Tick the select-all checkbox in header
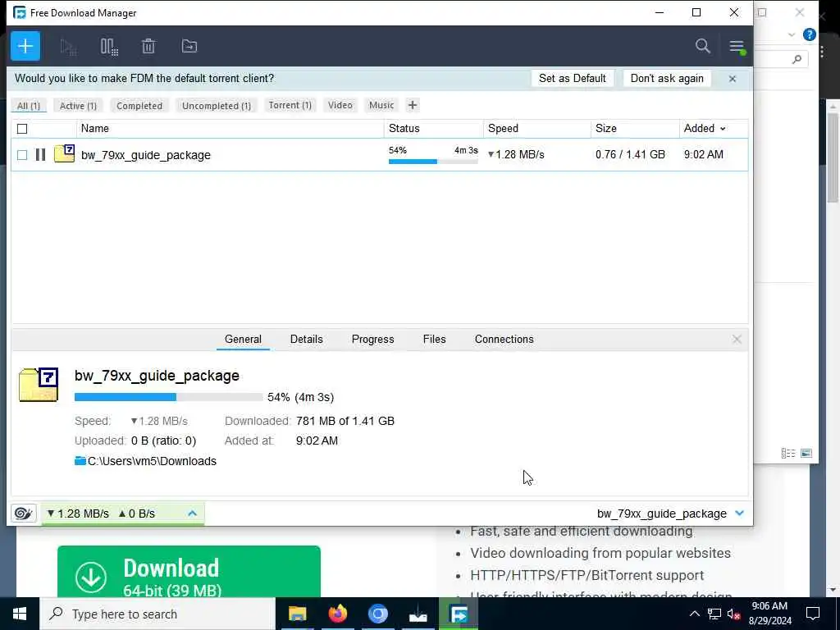Screen dimensions: 840x630 (x=22, y=129)
